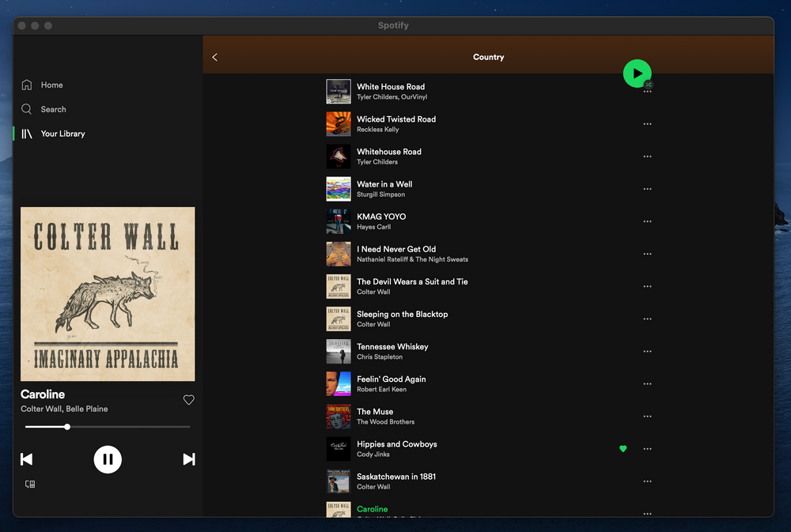Image resolution: width=791 pixels, height=532 pixels.
Task: Click the Search magnifier icon
Action: [27, 109]
